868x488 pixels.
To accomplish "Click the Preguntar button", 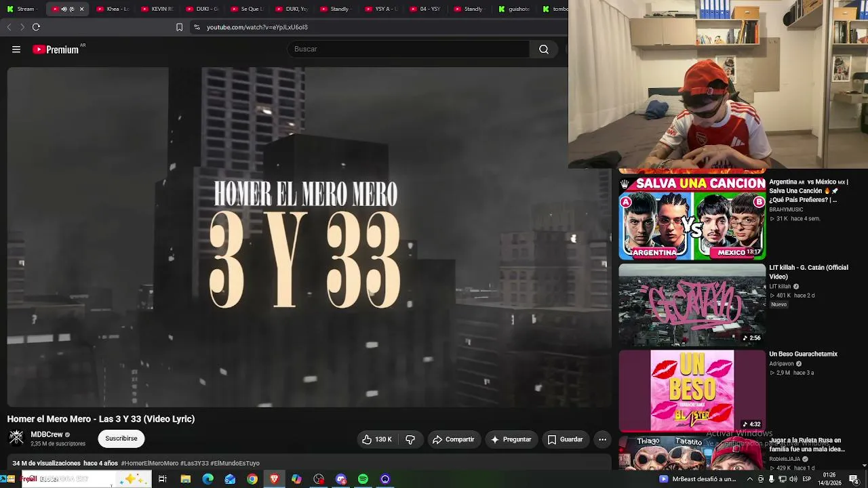I will (x=511, y=440).
